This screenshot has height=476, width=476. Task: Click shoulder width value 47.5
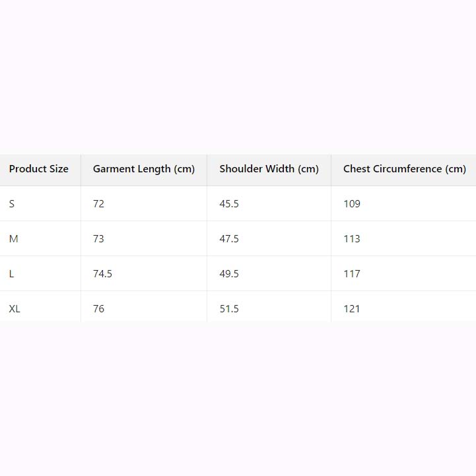[229, 239]
